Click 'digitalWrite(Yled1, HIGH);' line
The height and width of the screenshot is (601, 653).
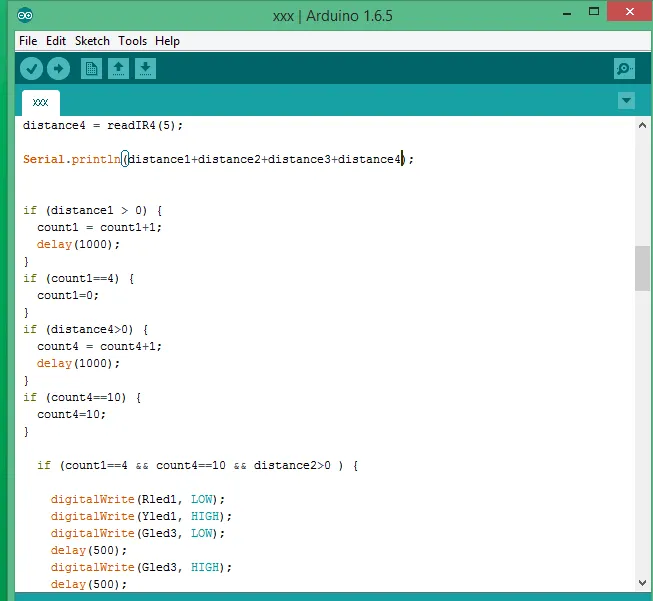pos(141,516)
